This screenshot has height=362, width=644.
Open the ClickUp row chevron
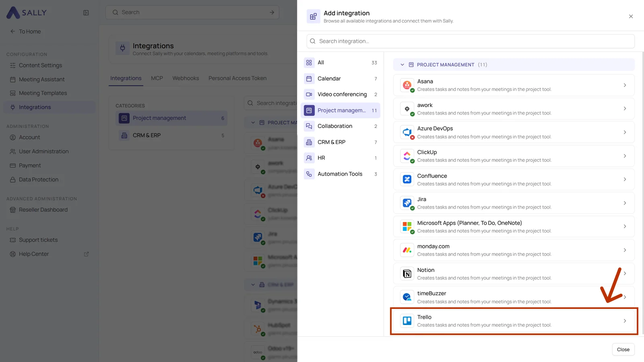tap(625, 156)
